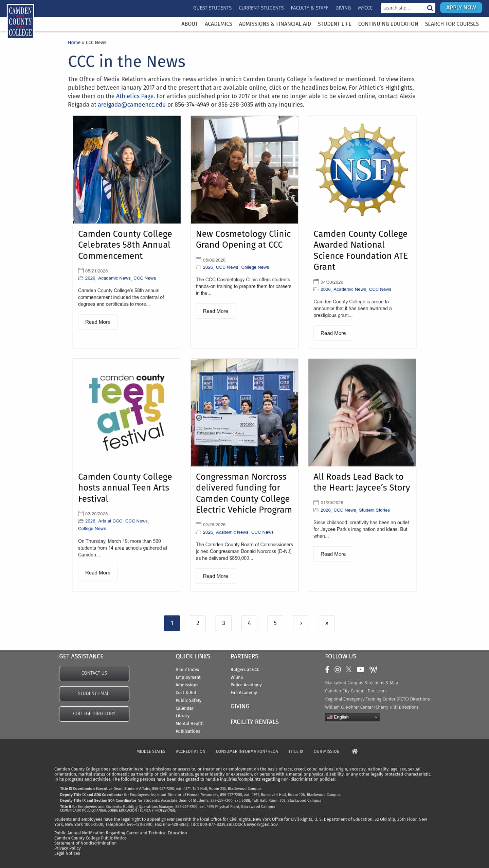The image size is (489, 868).
Task: Open the Guest Students menu
Action: (212, 8)
